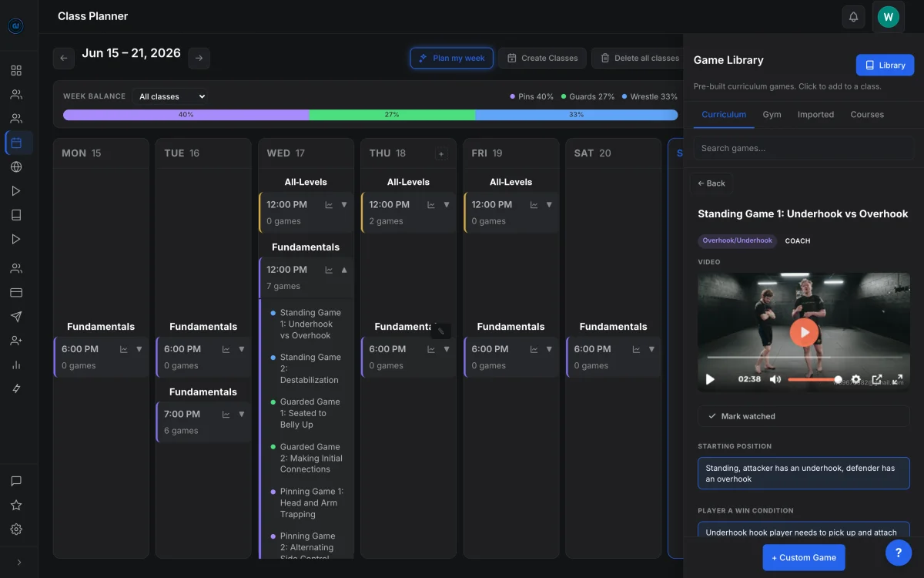The image size is (924, 578).
Task: Open the globe icon in sidebar
Action: click(x=16, y=167)
